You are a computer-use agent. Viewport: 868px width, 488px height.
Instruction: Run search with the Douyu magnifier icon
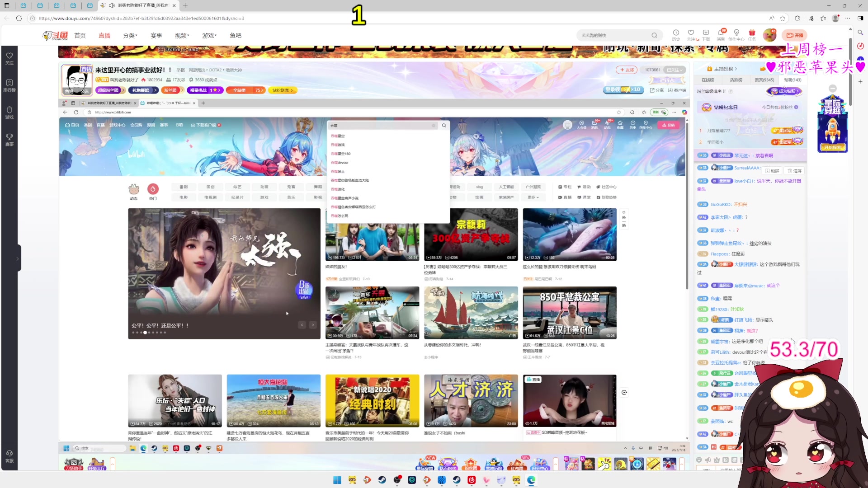[654, 35]
